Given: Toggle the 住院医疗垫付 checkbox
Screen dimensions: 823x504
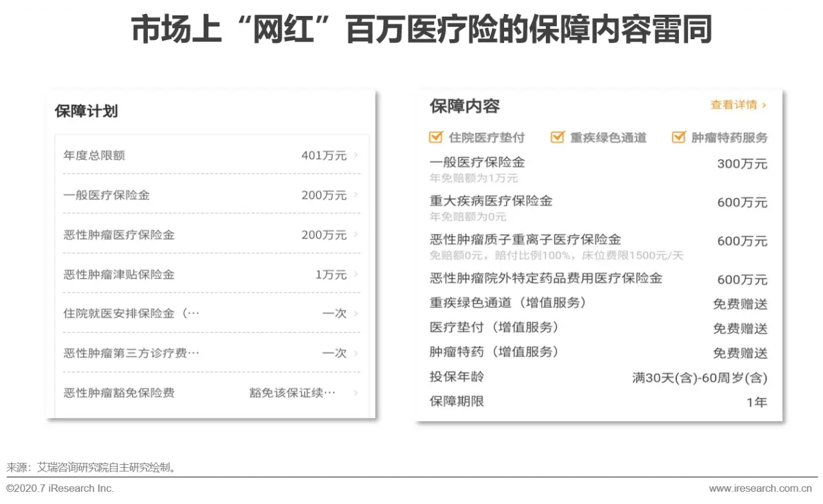Looking at the screenshot, I should pos(436,137).
